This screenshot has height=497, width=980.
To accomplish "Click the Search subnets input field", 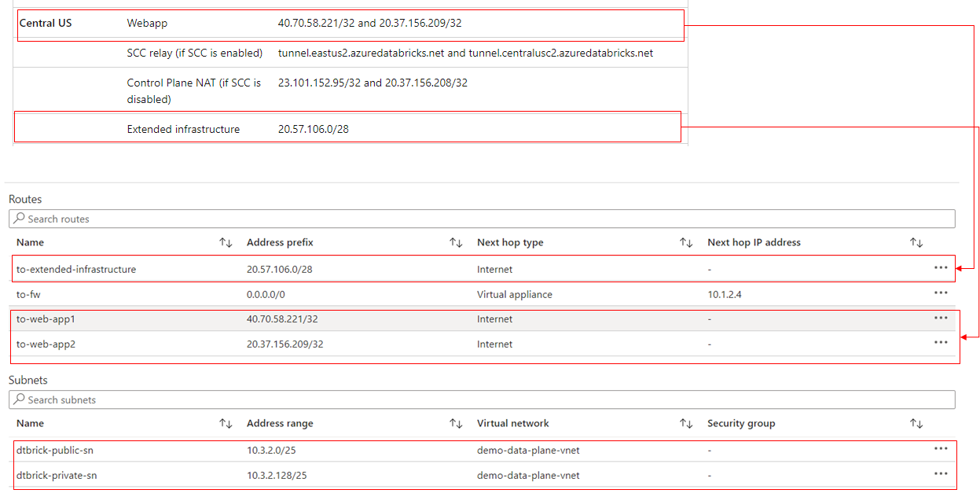I will 482,399.
